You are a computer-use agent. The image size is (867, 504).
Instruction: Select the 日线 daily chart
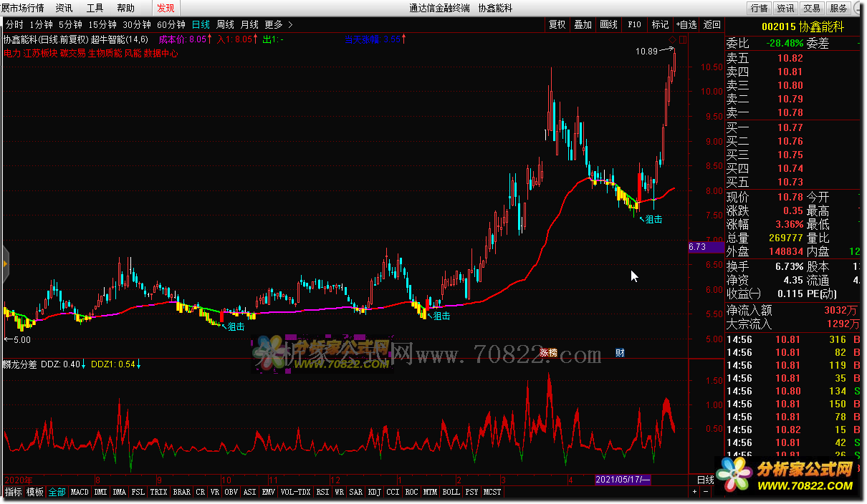(201, 24)
